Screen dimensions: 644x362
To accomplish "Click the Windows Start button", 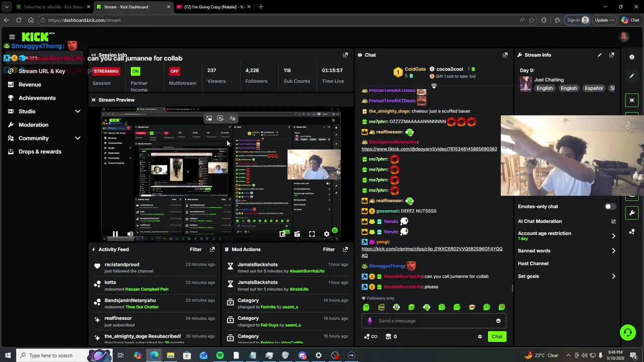I will [x=8, y=355].
